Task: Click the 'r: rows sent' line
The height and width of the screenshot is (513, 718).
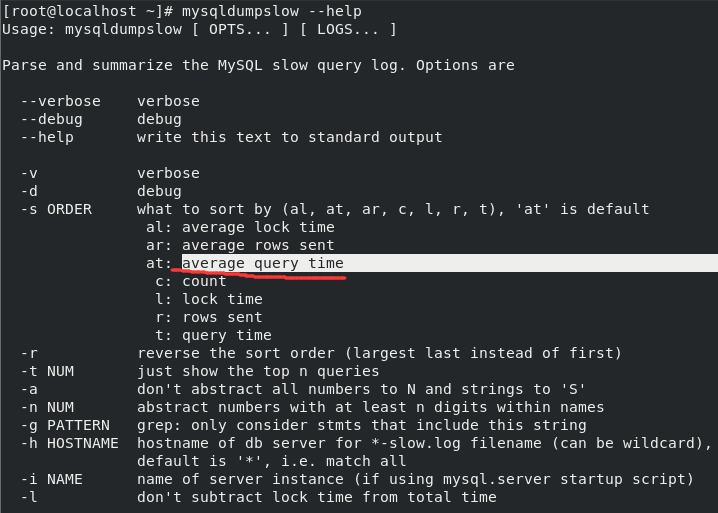Action: pyautogui.click(x=209, y=317)
